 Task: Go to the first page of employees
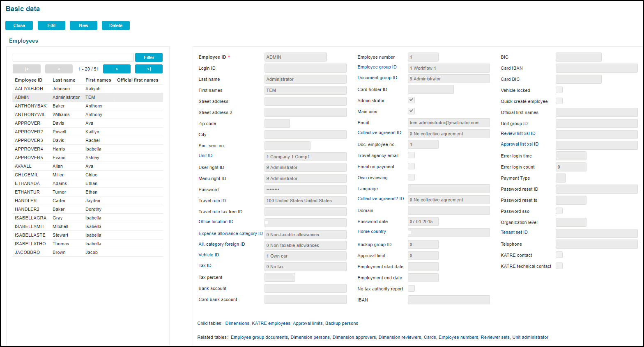tap(27, 69)
